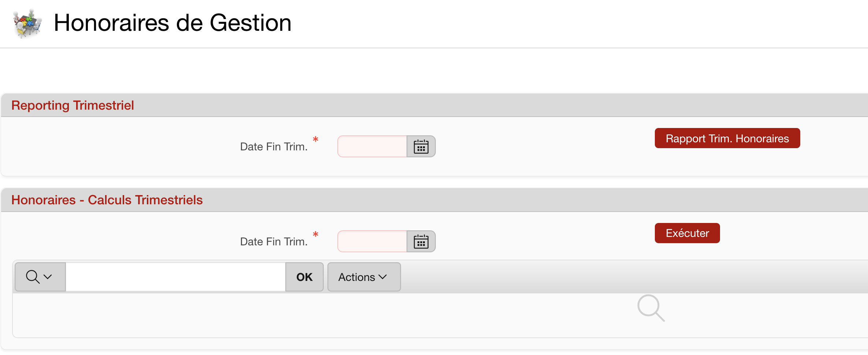The width and height of the screenshot is (868, 355).
Task: Click the large search icon in report area
Action: point(651,309)
